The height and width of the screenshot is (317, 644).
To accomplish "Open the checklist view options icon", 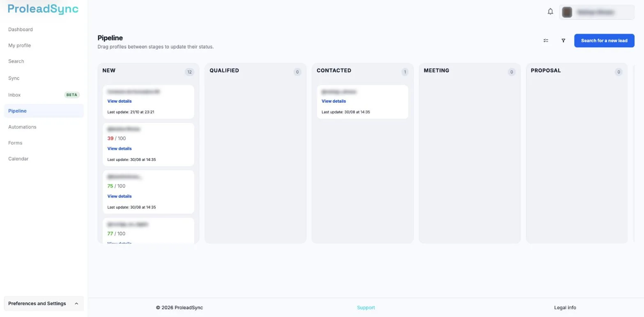I will [546, 41].
